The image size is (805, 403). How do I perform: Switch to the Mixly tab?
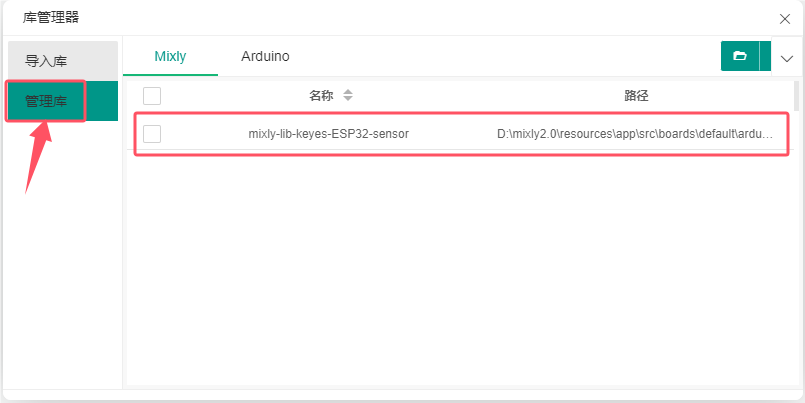pos(170,57)
